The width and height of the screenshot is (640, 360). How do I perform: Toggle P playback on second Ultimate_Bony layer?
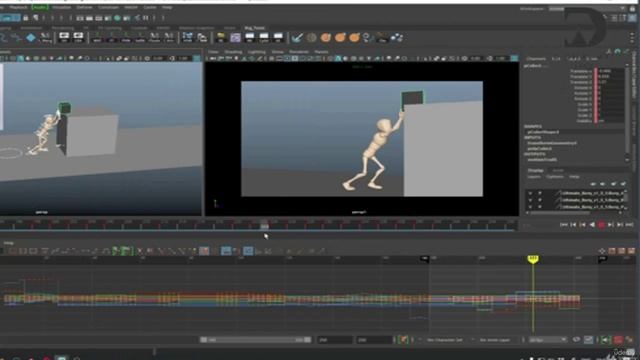tap(540, 200)
